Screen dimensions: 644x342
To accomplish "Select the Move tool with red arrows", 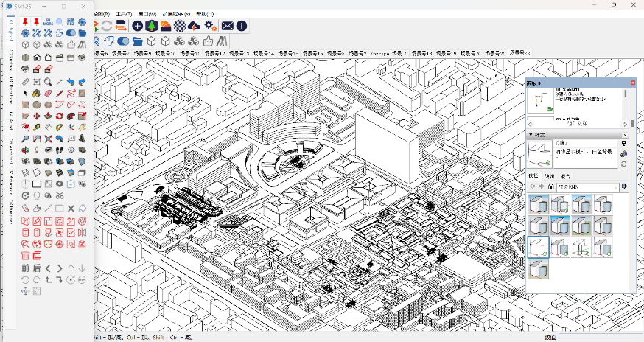I will click(x=37, y=116).
